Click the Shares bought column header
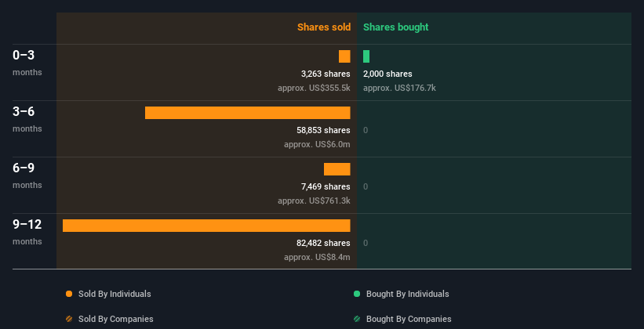644x329 pixels. click(396, 27)
